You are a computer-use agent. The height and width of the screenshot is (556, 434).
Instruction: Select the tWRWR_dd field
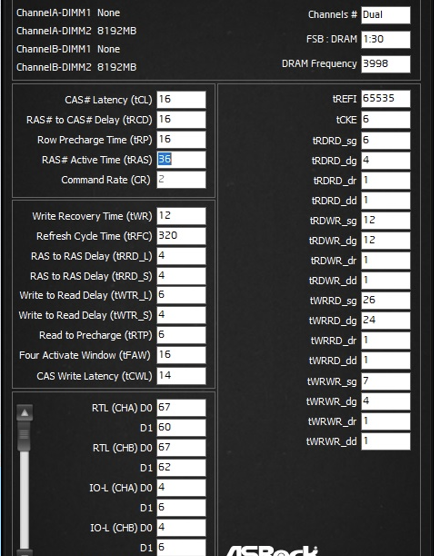pos(386,441)
